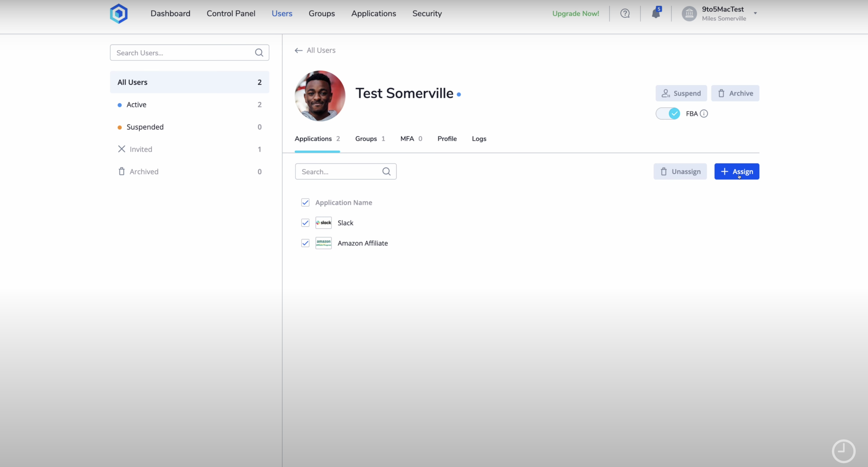Select the Amazon Affiliate application icon

(x=323, y=243)
